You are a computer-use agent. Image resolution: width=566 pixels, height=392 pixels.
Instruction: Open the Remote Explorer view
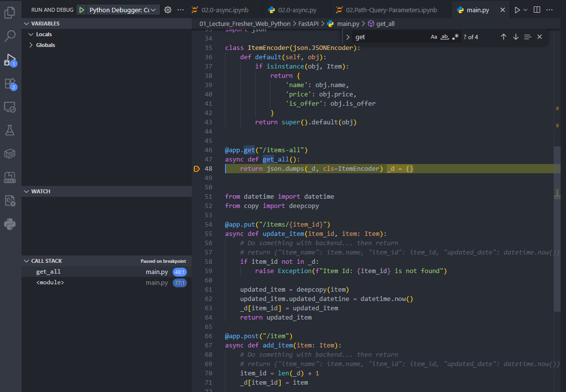10,107
